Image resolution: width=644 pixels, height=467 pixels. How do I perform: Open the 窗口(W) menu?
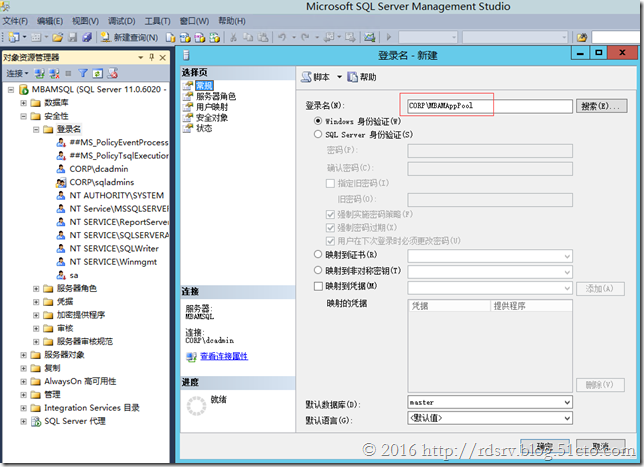[194, 21]
